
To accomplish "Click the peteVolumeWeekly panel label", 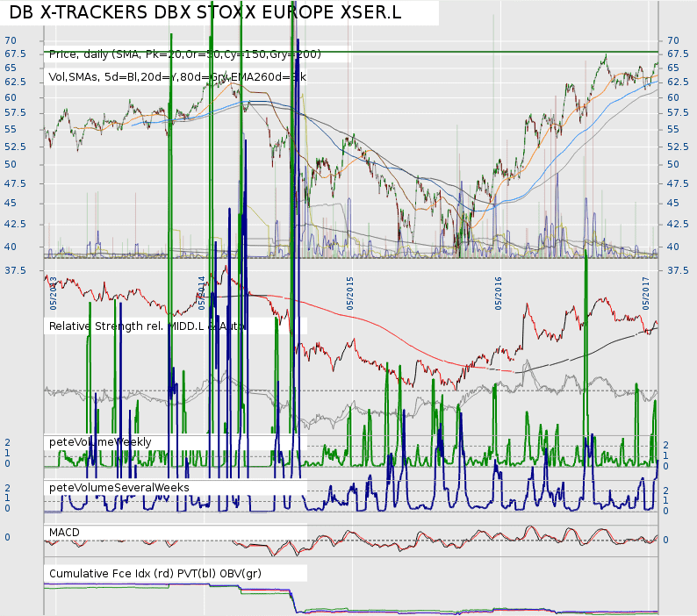I will click(100, 441).
